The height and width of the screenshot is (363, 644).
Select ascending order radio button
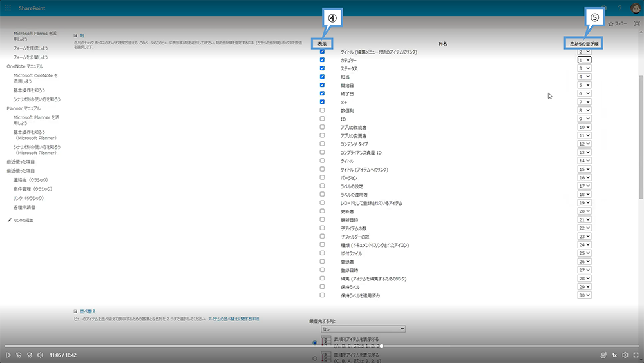pyautogui.click(x=315, y=342)
